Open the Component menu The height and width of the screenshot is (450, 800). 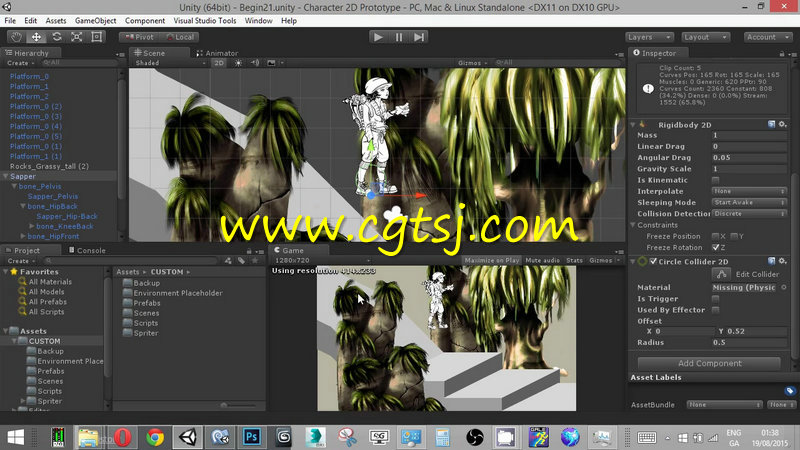click(x=145, y=21)
